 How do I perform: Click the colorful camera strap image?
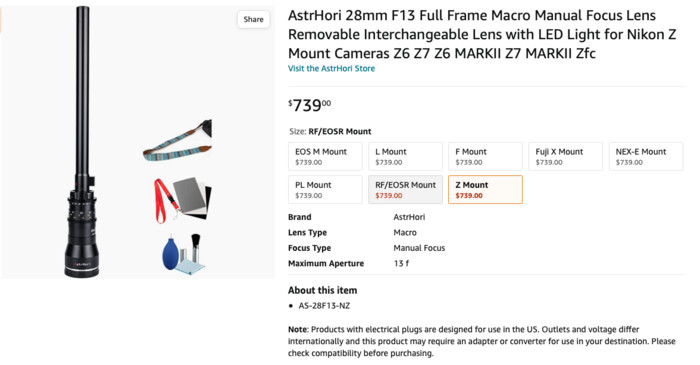[177, 141]
